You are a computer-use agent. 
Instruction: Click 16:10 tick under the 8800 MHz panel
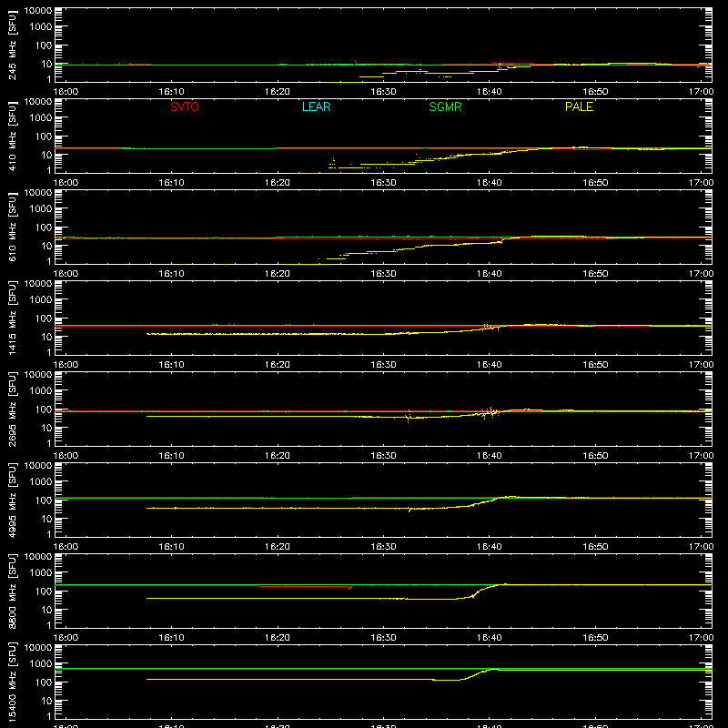171,638
